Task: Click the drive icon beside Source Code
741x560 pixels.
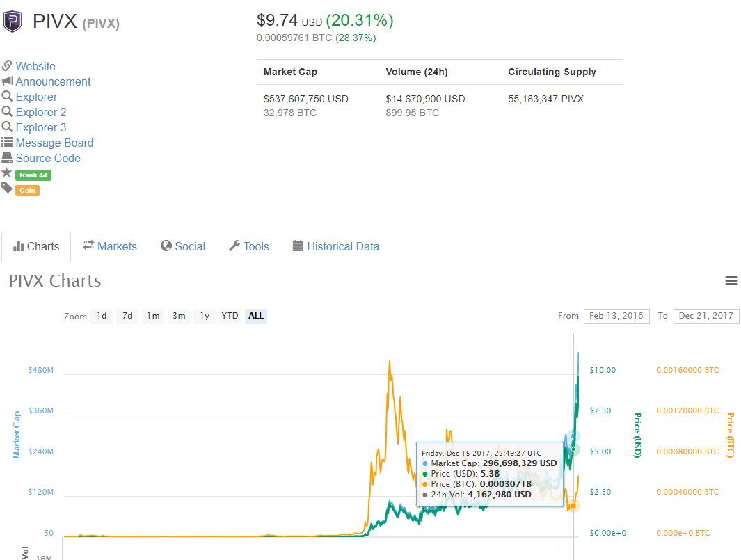Action: tap(7, 157)
